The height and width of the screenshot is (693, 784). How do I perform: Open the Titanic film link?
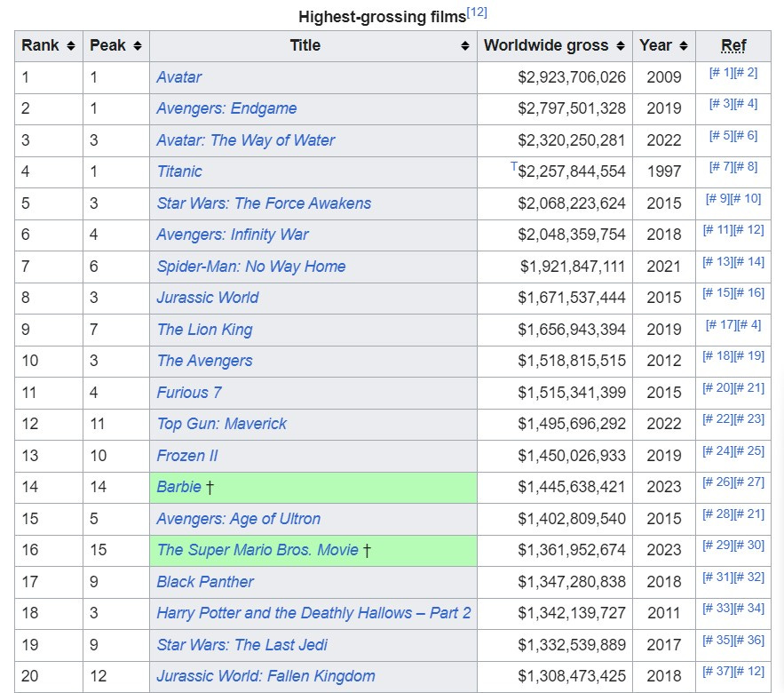click(179, 171)
